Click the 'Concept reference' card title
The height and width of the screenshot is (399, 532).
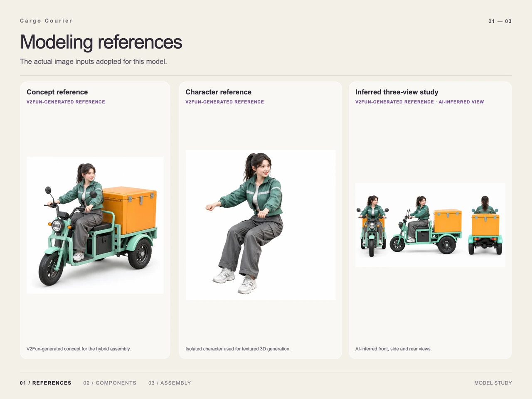pos(57,92)
